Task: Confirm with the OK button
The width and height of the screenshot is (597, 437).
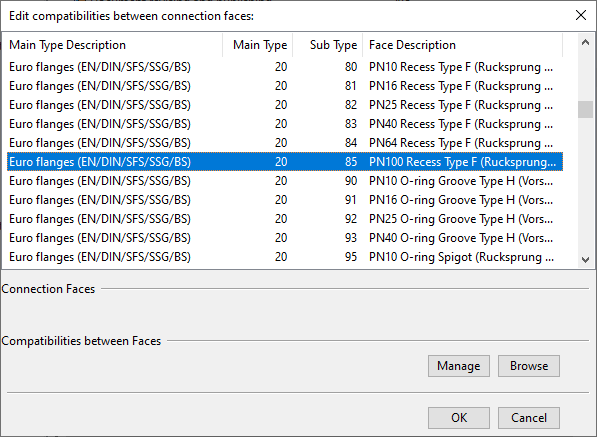Action: point(459,418)
